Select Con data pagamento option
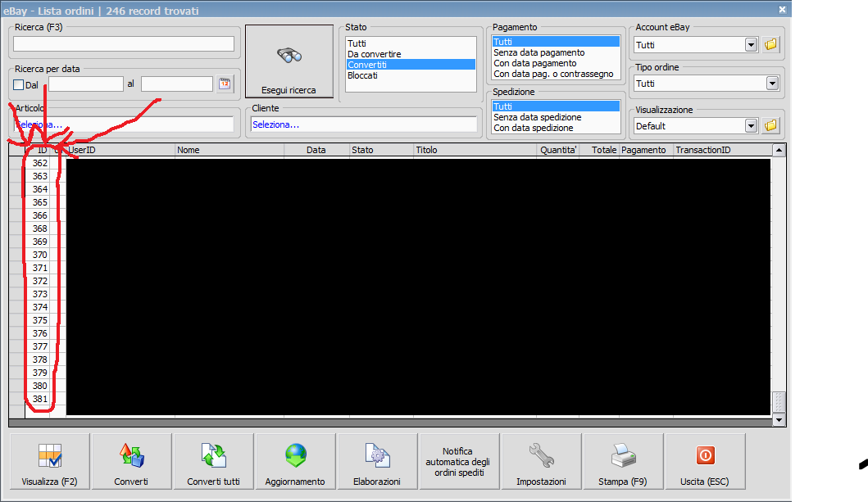The width and height of the screenshot is (868, 502). pyautogui.click(x=556, y=63)
